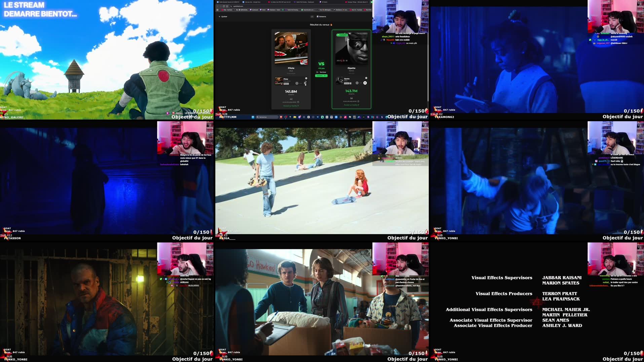Click the page reload icon in the browser toolbar
Screen dimensions: 644x362
(224, 6)
